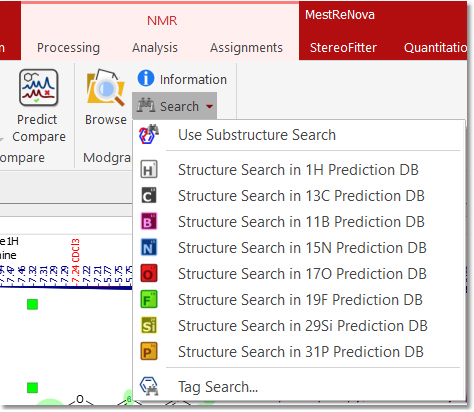This screenshot has height=412, width=474.
Task: Click the Predict Compare icon
Action: [39, 87]
